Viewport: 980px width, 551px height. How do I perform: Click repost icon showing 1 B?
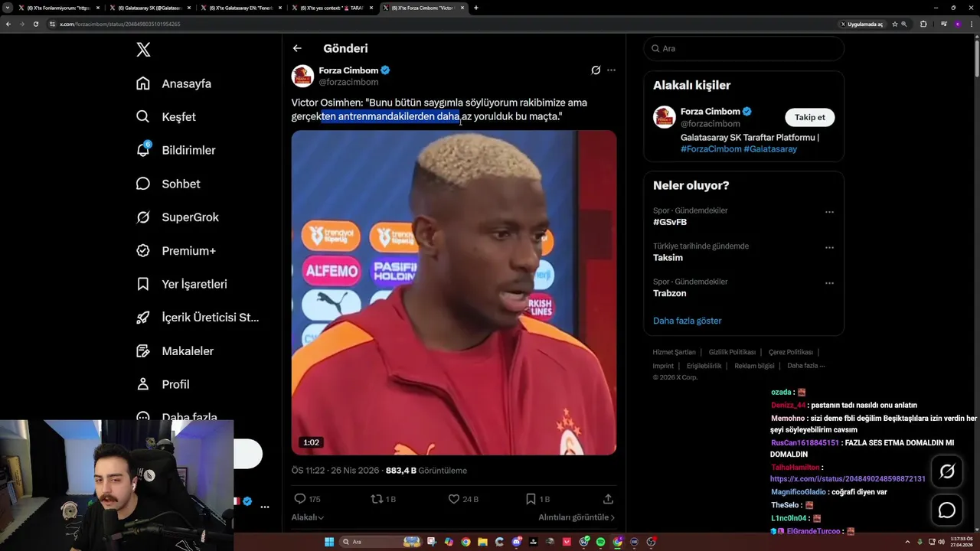pos(377,499)
